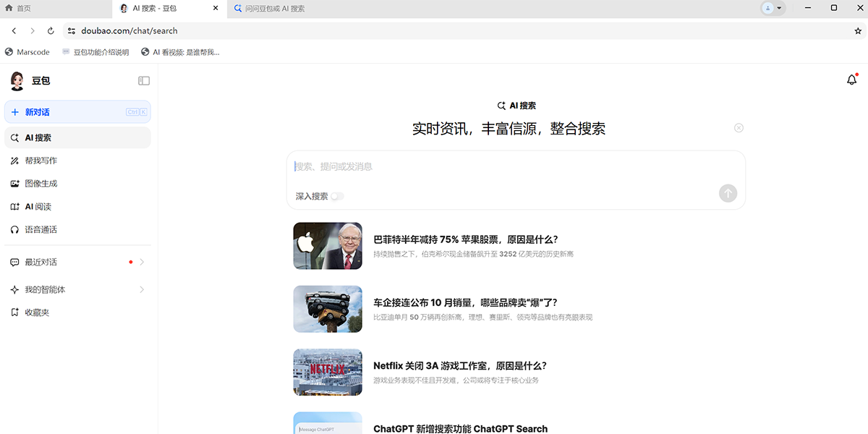Open the browser profile dropdown

point(773,8)
